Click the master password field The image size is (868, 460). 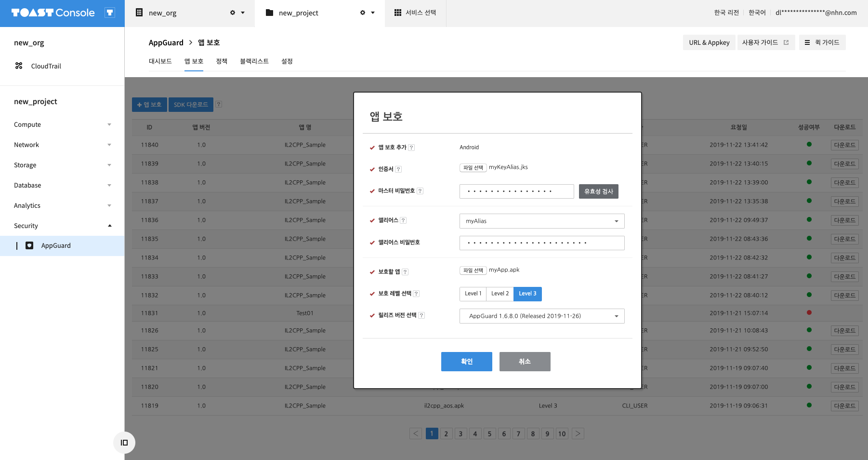click(x=517, y=191)
